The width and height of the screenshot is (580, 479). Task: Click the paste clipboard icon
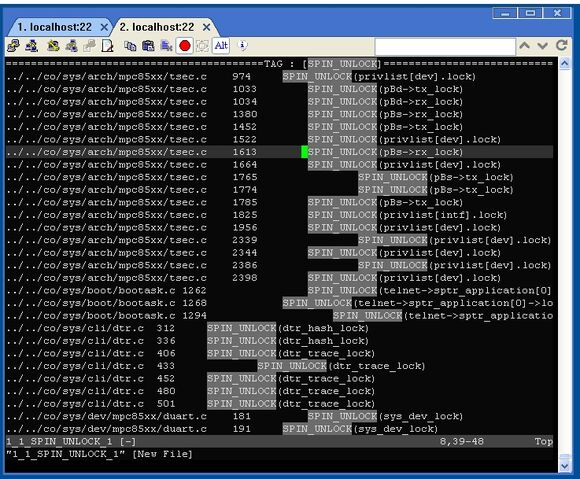pyautogui.click(x=148, y=46)
